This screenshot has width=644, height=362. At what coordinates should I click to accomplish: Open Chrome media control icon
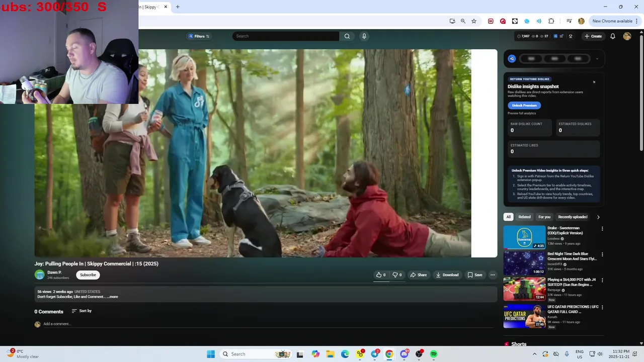(x=569, y=21)
